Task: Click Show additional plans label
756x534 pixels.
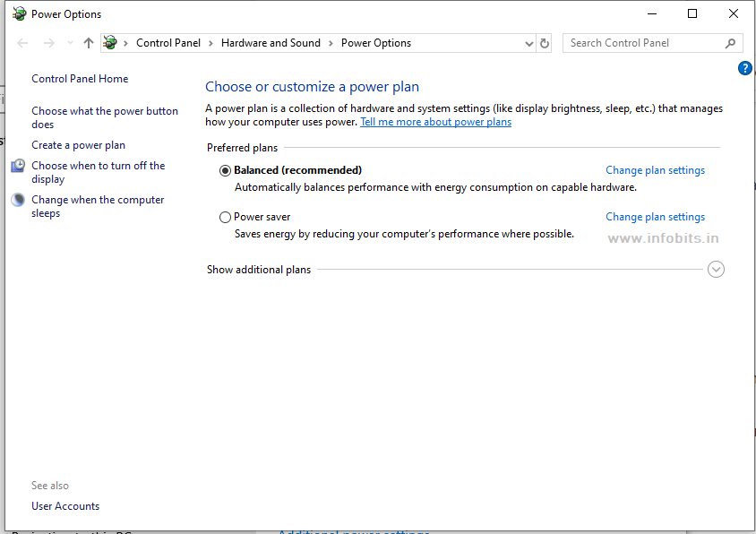Action: (x=259, y=270)
